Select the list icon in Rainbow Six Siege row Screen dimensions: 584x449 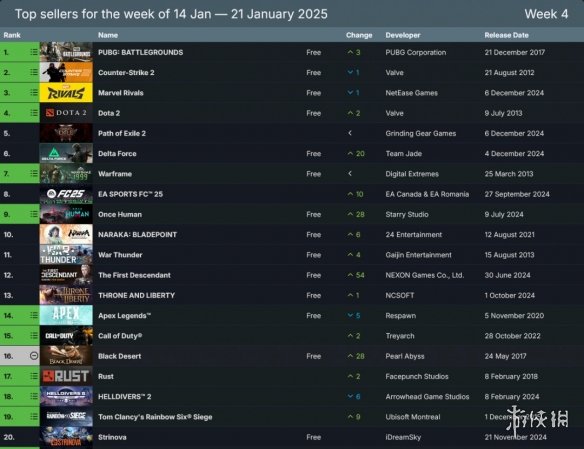click(34, 417)
